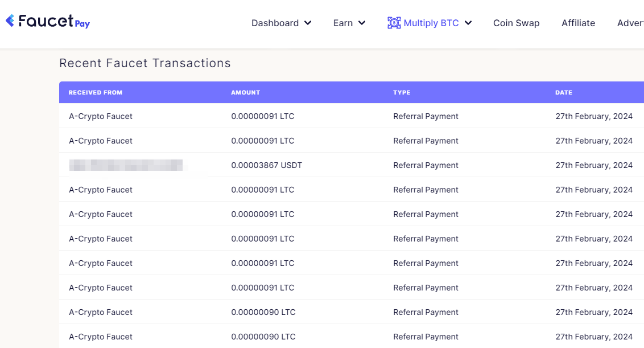644x348 pixels.
Task: Open the Dashboard menu label
Action: 275,23
